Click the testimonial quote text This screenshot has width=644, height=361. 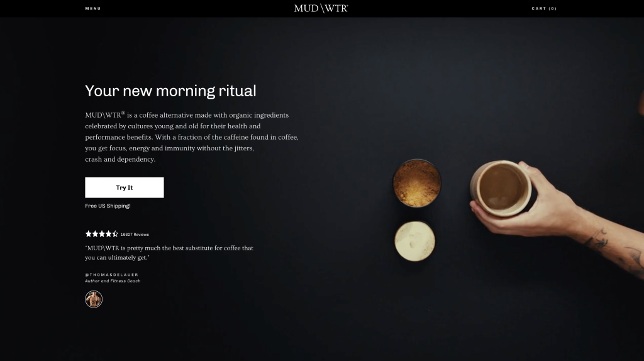click(x=169, y=253)
